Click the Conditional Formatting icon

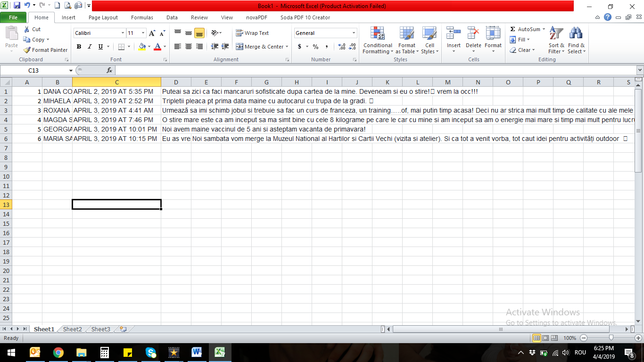pos(377,33)
